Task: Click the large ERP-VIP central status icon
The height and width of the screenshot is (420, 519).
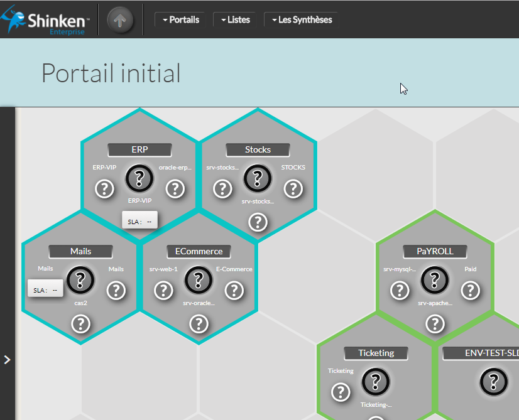Action: tap(139, 179)
